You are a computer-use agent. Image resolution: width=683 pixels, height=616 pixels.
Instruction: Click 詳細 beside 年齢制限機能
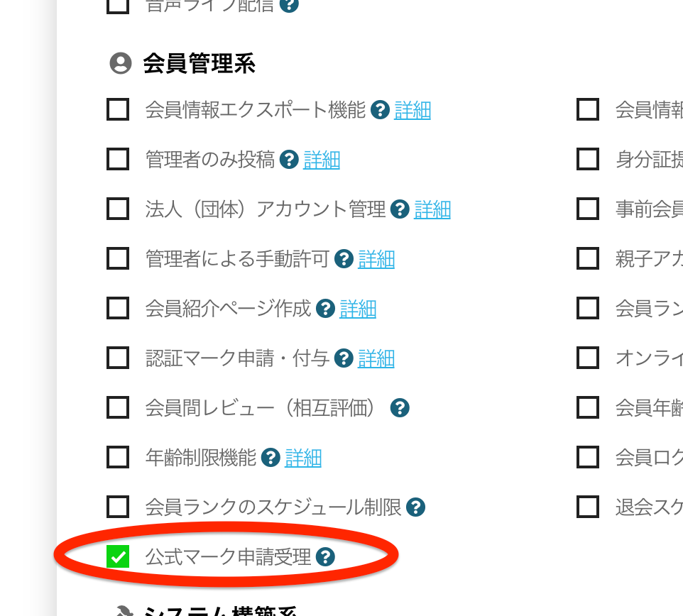tap(303, 458)
